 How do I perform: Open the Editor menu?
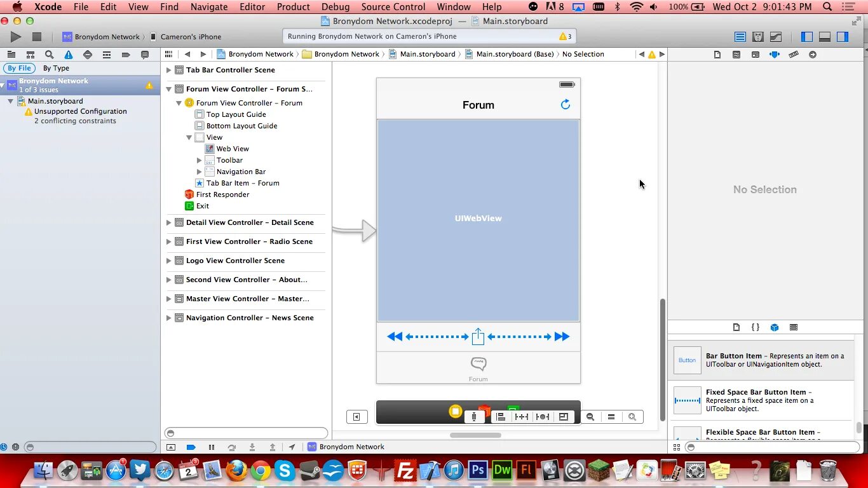pyautogui.click(x=252, y=7)
